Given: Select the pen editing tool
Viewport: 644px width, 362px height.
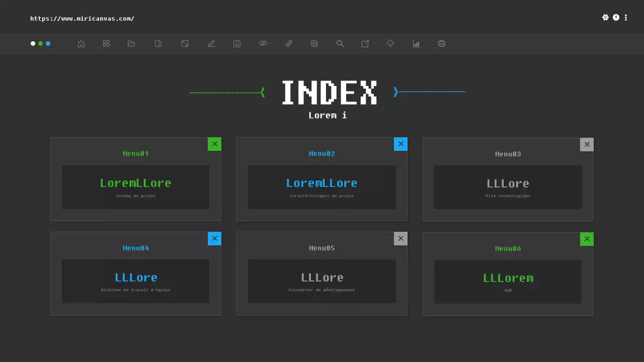Looking at the screenshot, I should coord(211,43).
